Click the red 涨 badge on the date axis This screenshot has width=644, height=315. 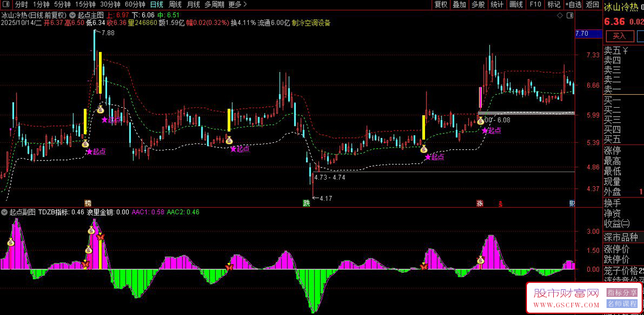click(x=479, y=203)
